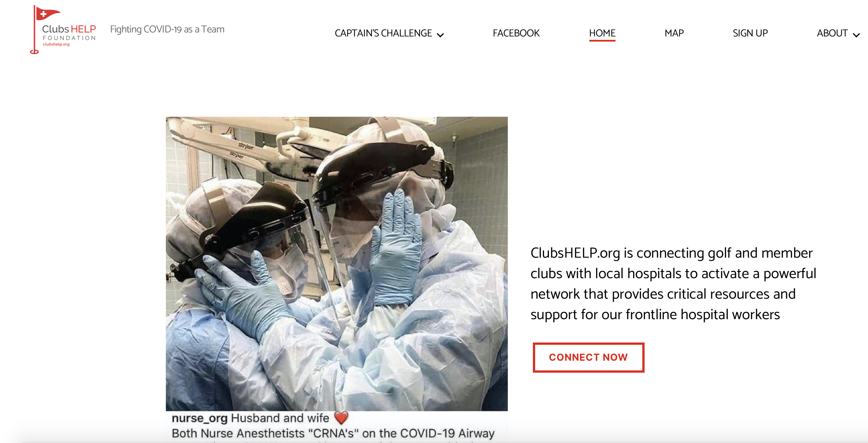
Task: Click the small clubshelp.org text under the logo
Action: (56, 44)
